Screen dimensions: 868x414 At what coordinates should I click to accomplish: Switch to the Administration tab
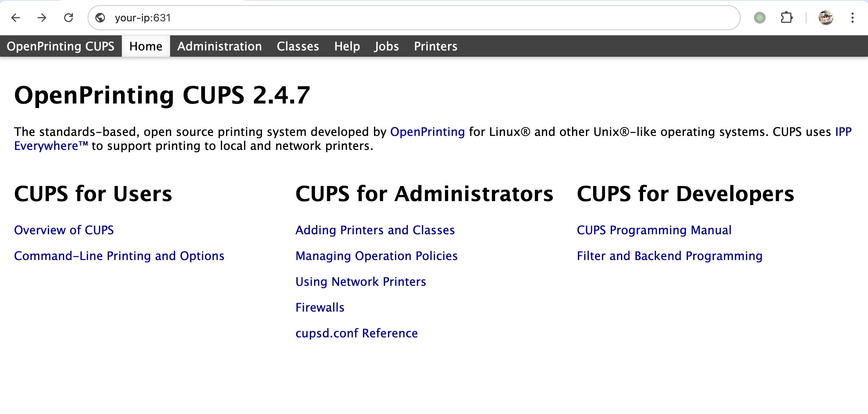click(219, 46)
